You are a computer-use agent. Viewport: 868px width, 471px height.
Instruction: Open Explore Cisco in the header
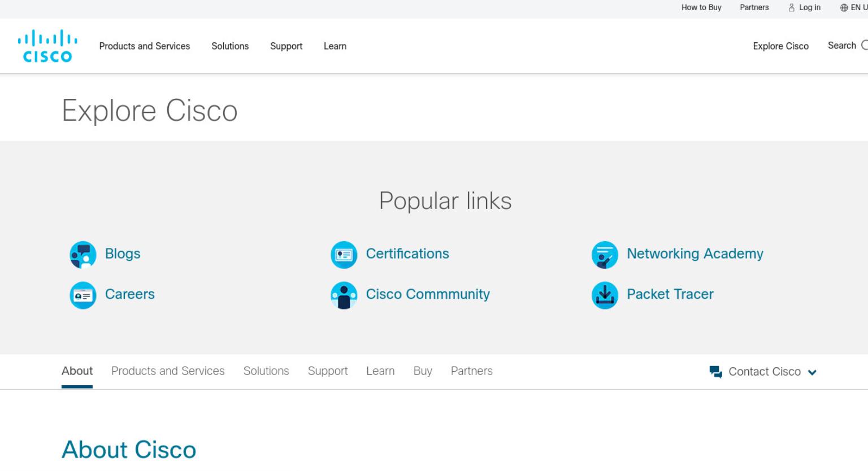[780, 46]
